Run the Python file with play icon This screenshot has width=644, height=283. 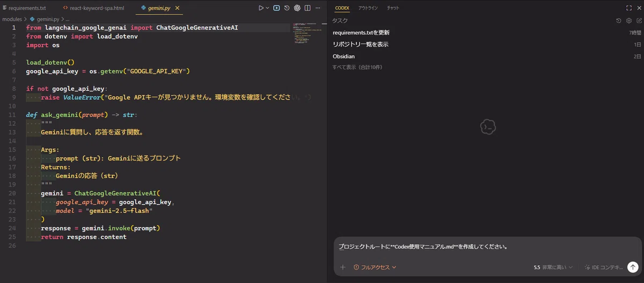tap(261, 8)
